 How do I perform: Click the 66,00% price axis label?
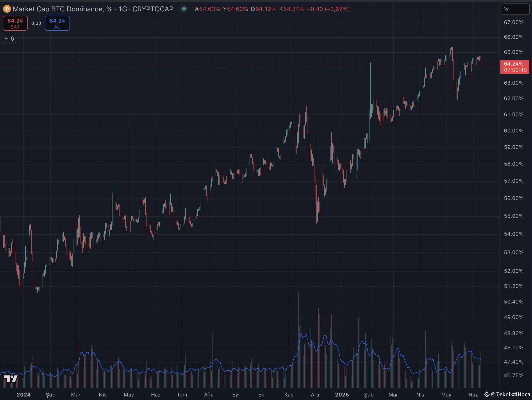(x=514, y=37)
